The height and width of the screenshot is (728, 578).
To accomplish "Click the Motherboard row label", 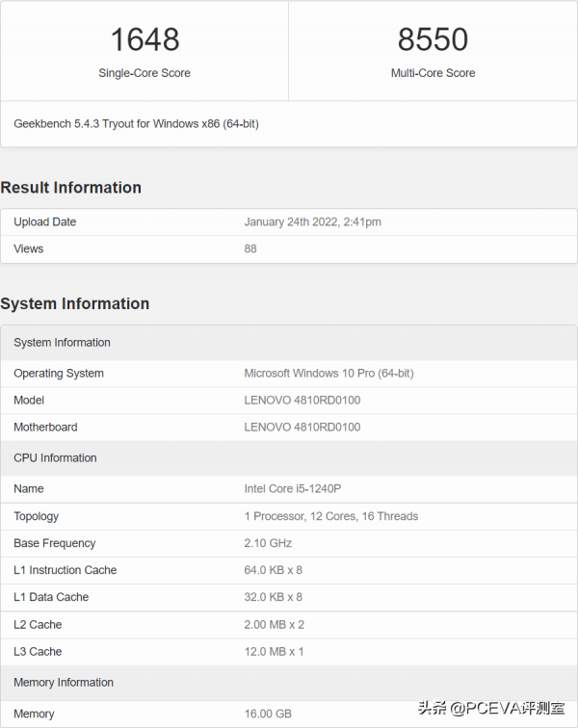I will coord(45,428).
